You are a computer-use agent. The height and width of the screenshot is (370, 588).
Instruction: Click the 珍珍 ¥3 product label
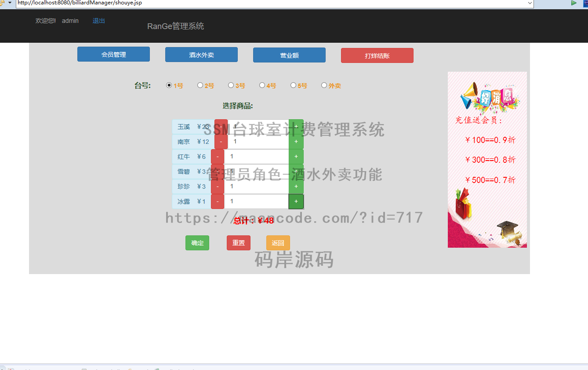[x=192, y=187]
